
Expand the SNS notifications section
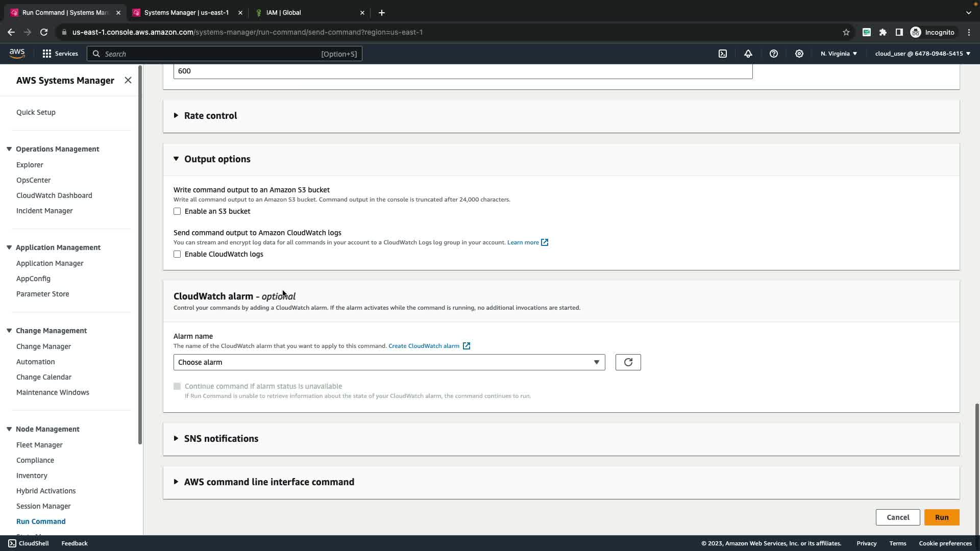pos(220,439)
